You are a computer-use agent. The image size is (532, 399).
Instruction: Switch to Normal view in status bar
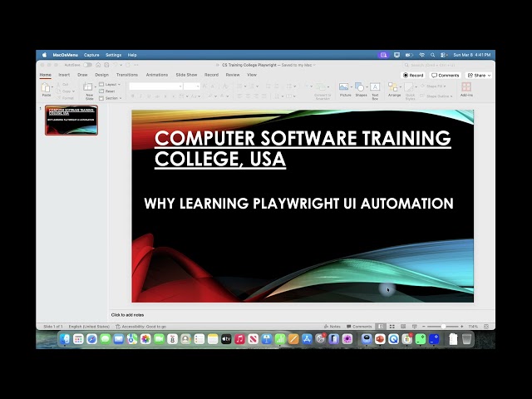[382, 327]
